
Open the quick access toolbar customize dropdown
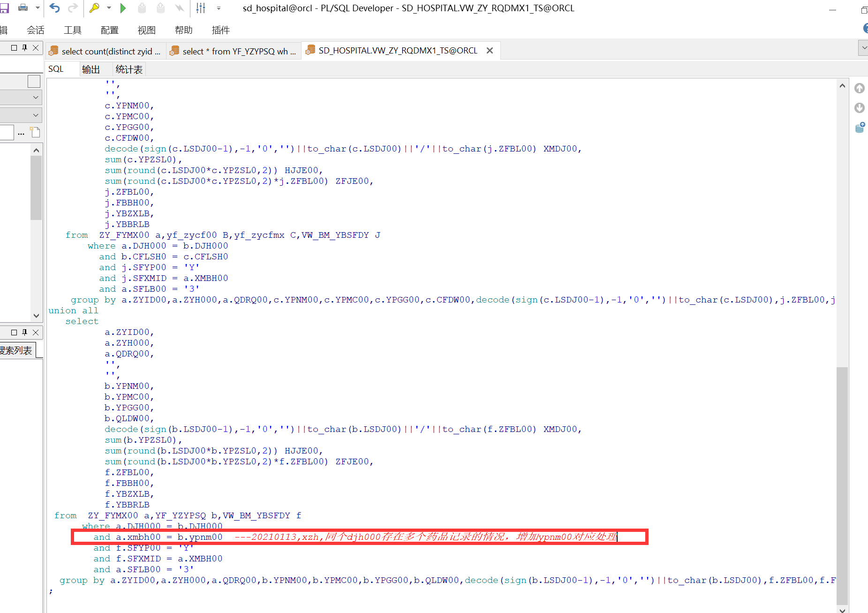pos(219,8)
